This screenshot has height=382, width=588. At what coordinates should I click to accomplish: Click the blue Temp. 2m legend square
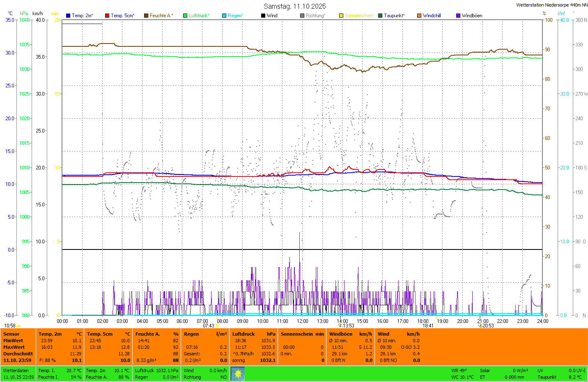(68, 16)
